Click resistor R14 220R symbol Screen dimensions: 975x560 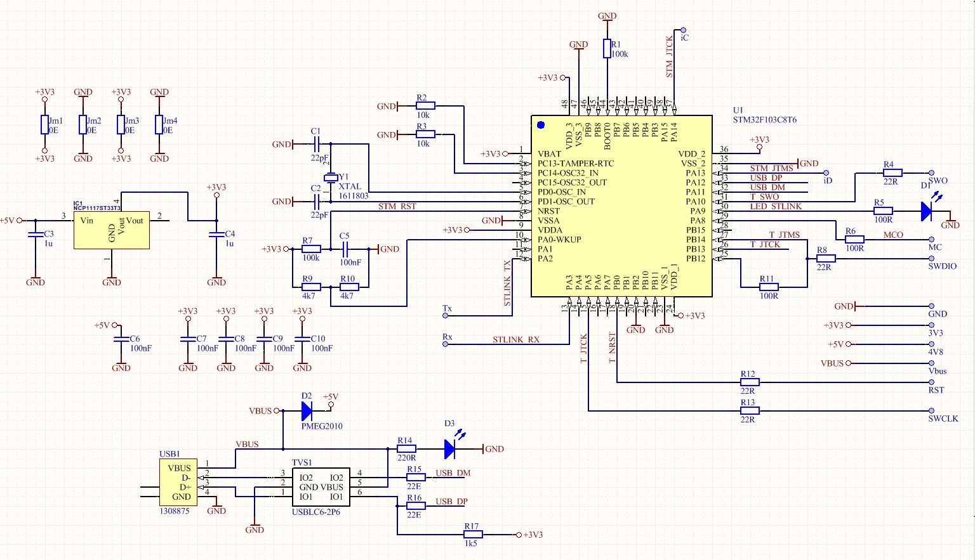[x=406, y=448]
